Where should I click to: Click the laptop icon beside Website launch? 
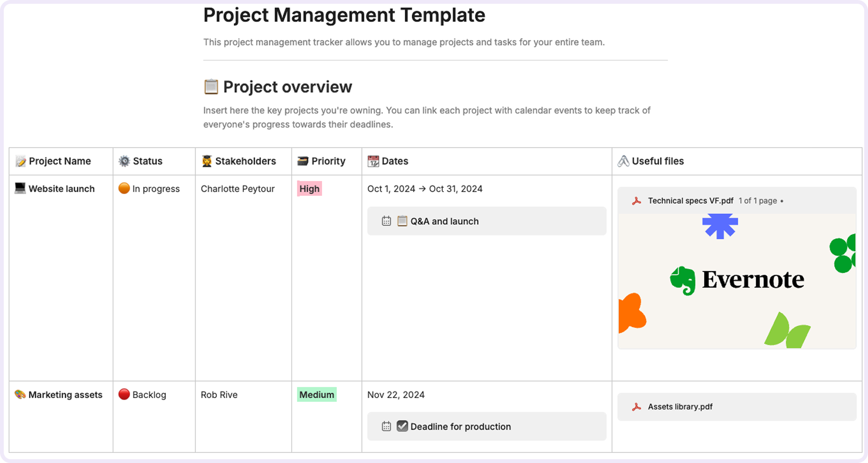[x=20, y=188]
